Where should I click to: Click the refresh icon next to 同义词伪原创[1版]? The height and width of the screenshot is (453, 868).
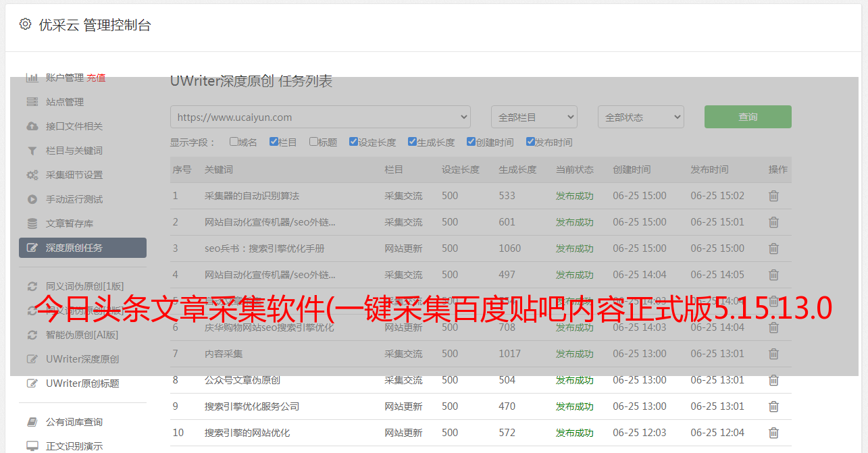coord(32,286)
